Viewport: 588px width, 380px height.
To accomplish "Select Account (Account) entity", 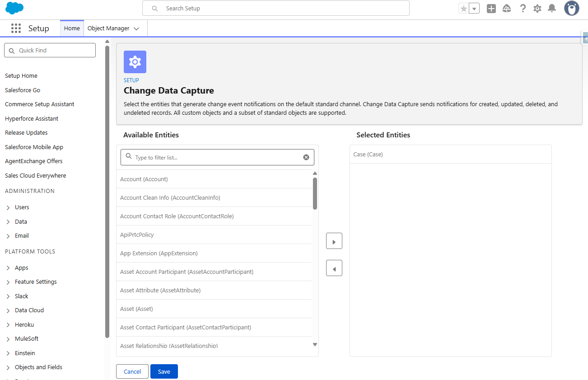I will [214, 179].
